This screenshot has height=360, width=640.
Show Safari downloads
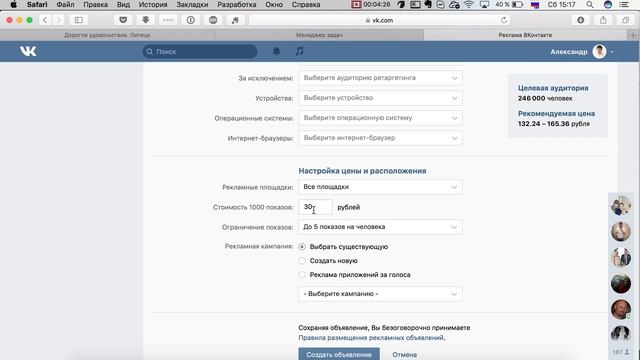(x=580, y=20)
